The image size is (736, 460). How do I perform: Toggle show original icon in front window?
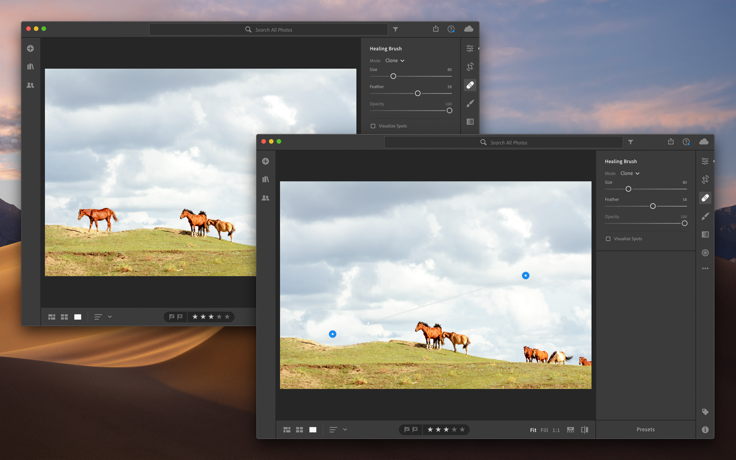(584, 429)
